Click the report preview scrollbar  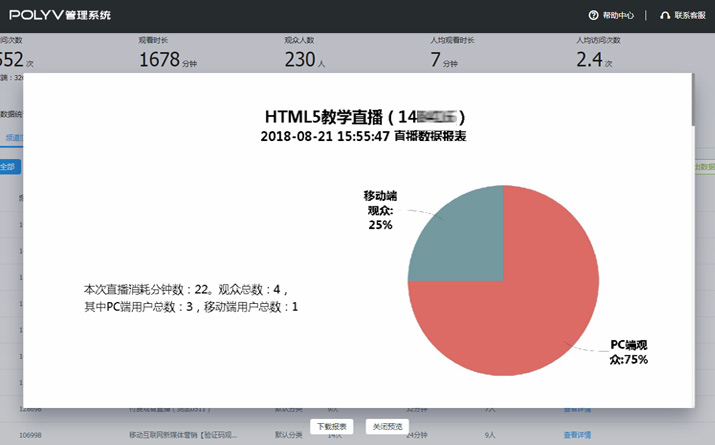click(692, 100)
